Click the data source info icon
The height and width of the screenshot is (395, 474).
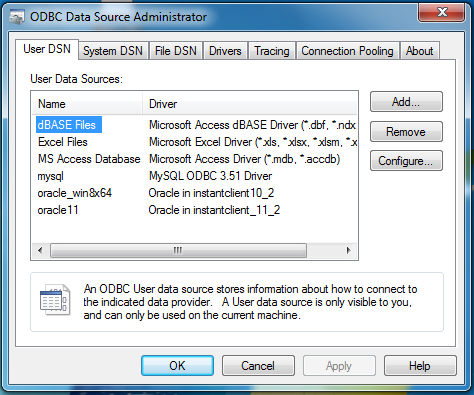[55, 299]
